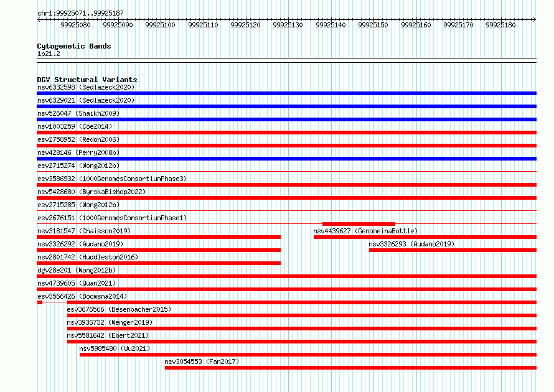Image resolution: width=554 pixels, height=392 pixels.
Task: Select nsv4439627 (GenomeinaBottle) label
Action: point(365,231)
